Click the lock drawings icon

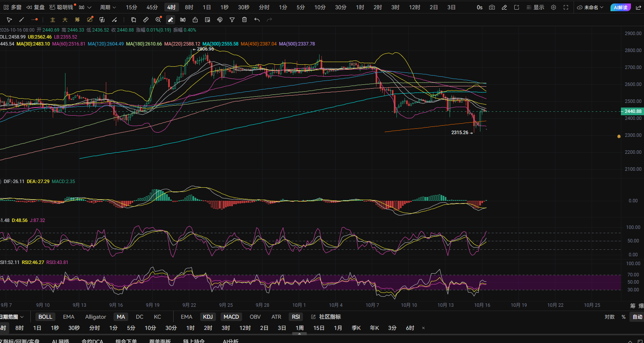tap(195, 20)
